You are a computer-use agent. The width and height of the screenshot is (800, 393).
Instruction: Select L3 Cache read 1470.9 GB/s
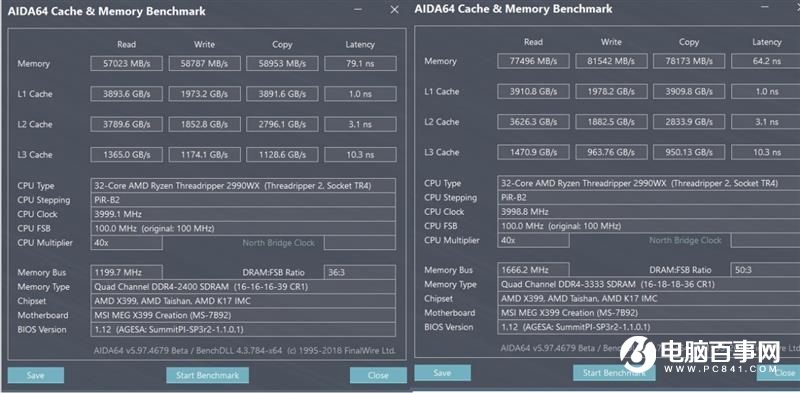(x=534, y=152)
